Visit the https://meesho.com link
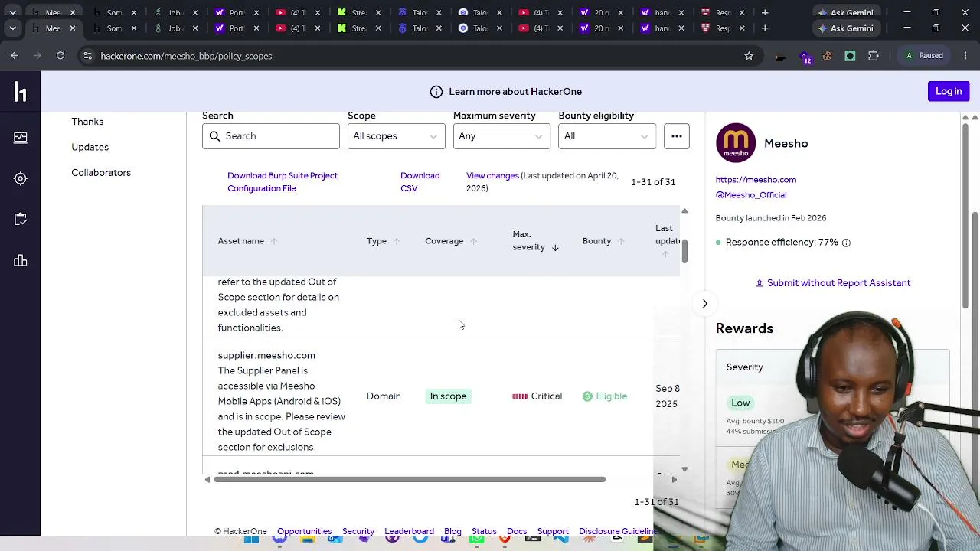 (756, 180)
